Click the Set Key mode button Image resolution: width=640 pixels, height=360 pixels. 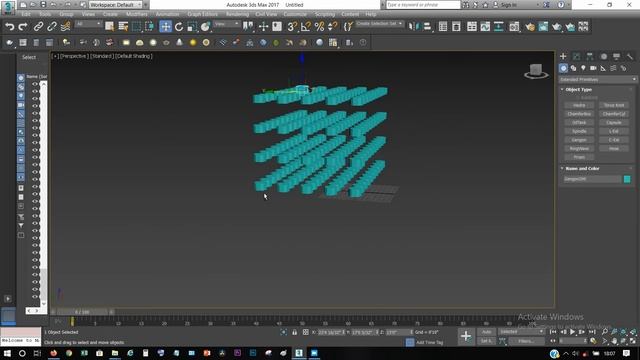coord(486,341)
